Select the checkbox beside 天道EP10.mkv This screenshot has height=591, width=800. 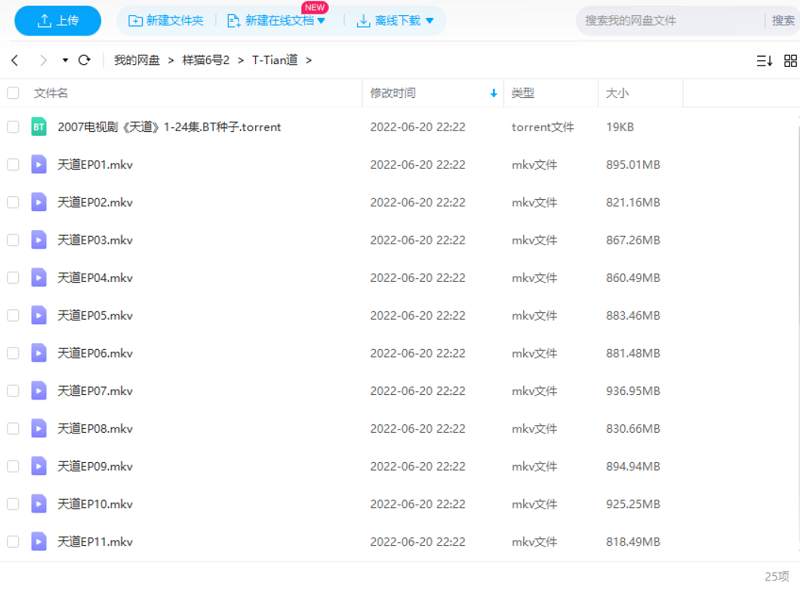(13, 504)
